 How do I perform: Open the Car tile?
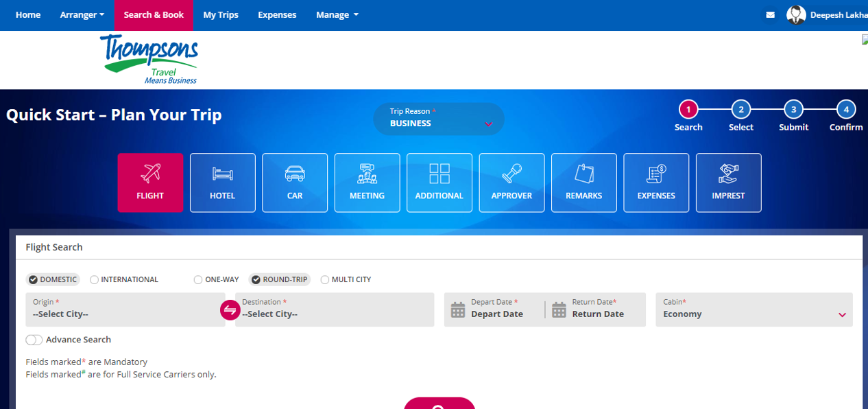(x=295, y=183)
